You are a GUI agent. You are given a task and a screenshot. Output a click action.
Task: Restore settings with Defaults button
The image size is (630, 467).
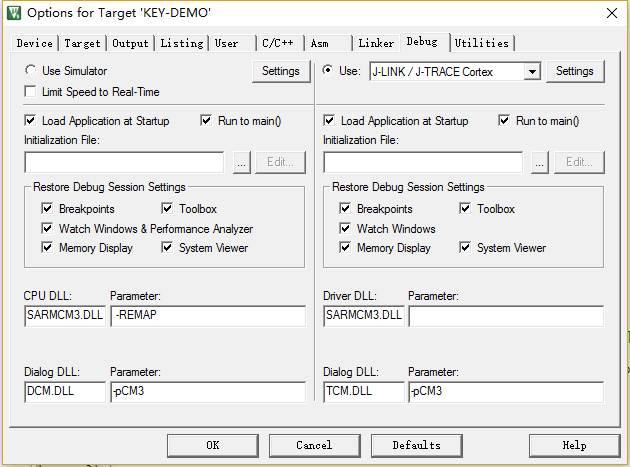tap(417, 445)
